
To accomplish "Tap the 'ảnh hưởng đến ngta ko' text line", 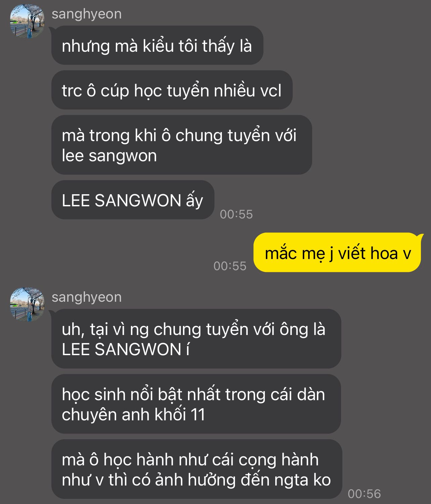I will (243, 480).
